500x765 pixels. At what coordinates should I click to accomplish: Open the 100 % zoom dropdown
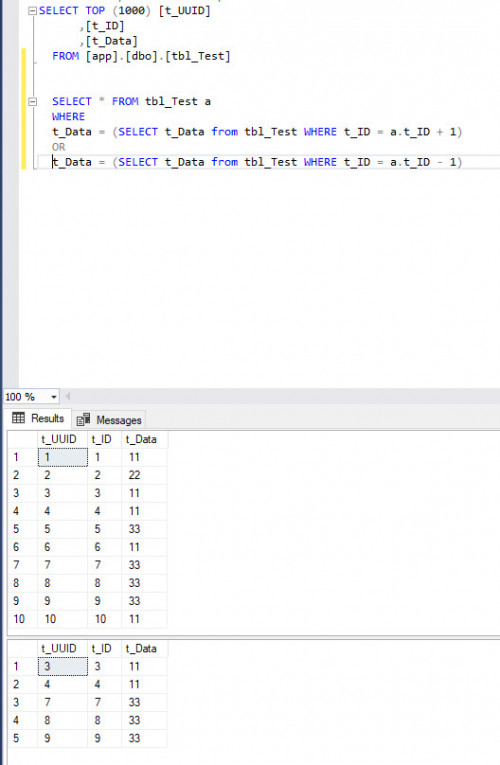pos(54,397)
